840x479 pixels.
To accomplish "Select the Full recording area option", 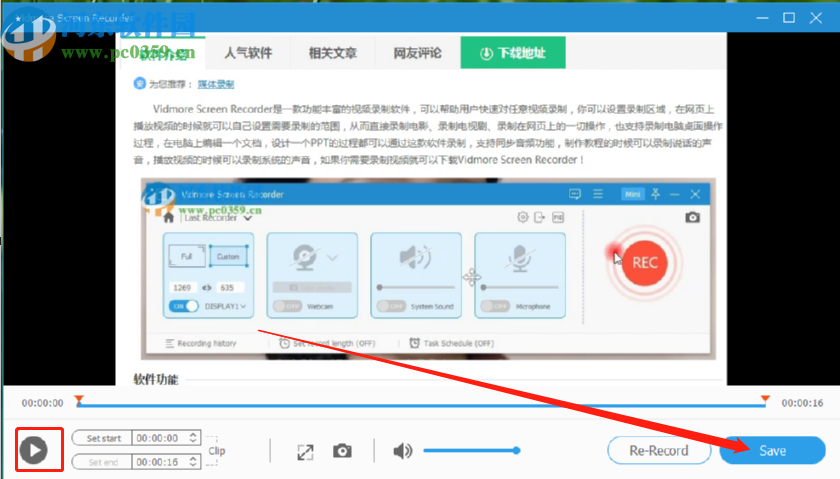I will point(186,256).
